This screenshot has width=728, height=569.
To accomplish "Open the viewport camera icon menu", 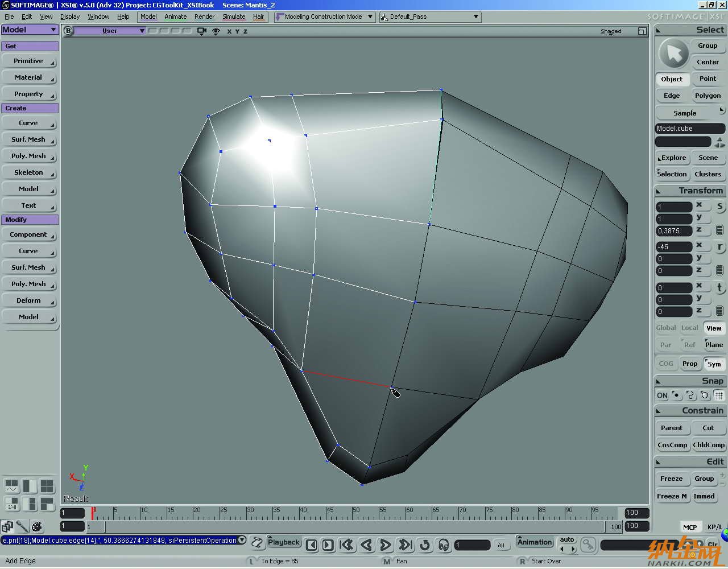I will (201, 31).
